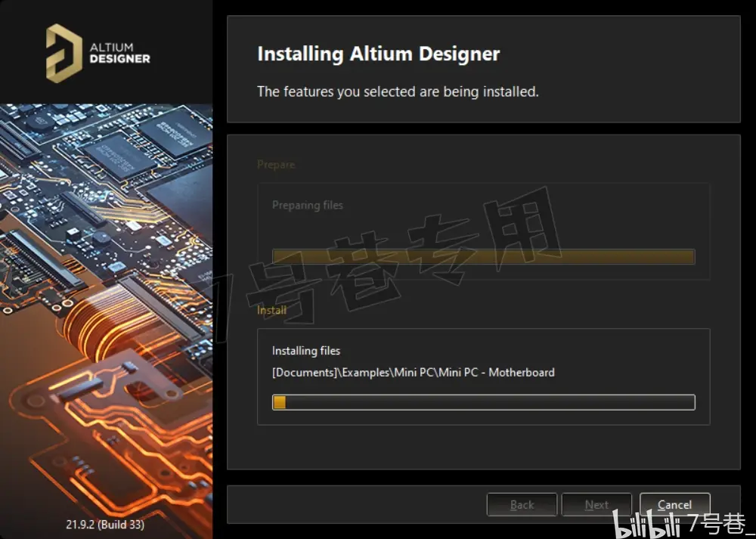Click the Prepare section label
This screenshot has width=756, height=539.
(x=276, y=164)
